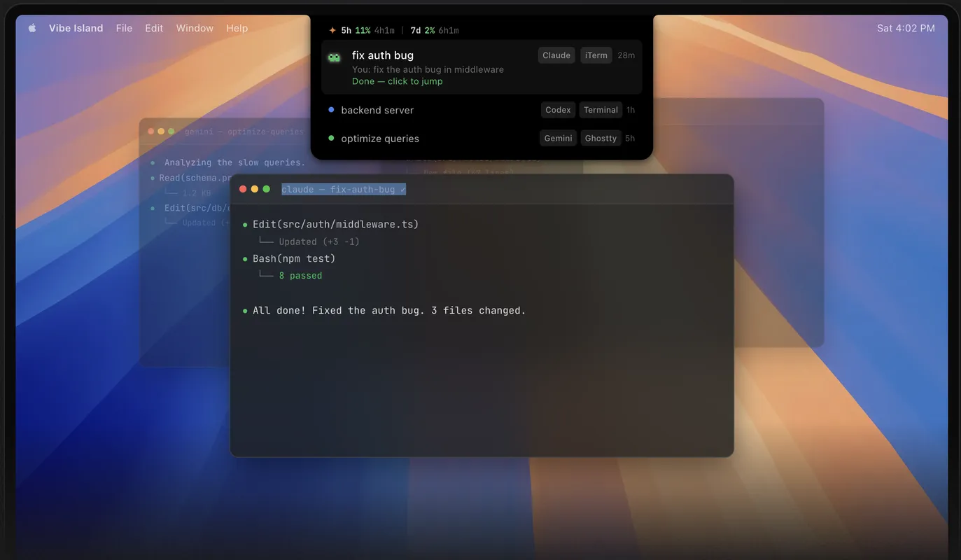Click the 5h 11% usage indicator
The image size is (961, 560).
[367, 30]
